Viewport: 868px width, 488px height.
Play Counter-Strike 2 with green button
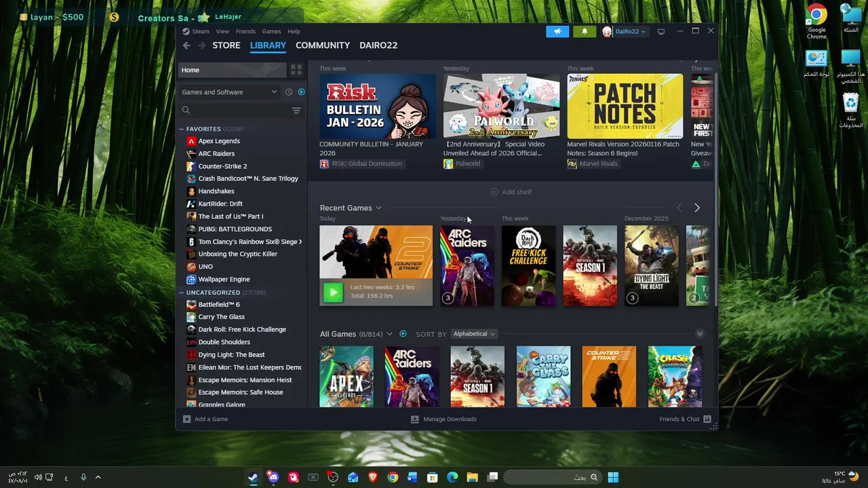pyautogui.click(x=333, y=292)
